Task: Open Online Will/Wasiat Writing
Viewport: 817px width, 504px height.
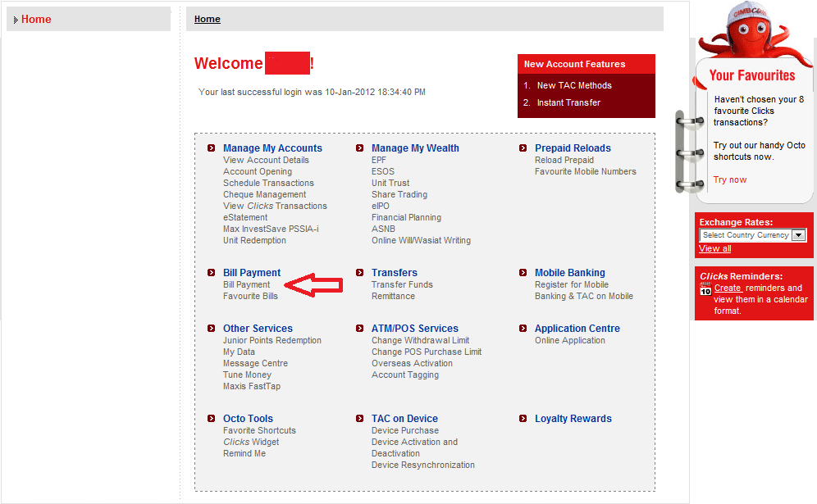Action: click(x=421, y=240)
